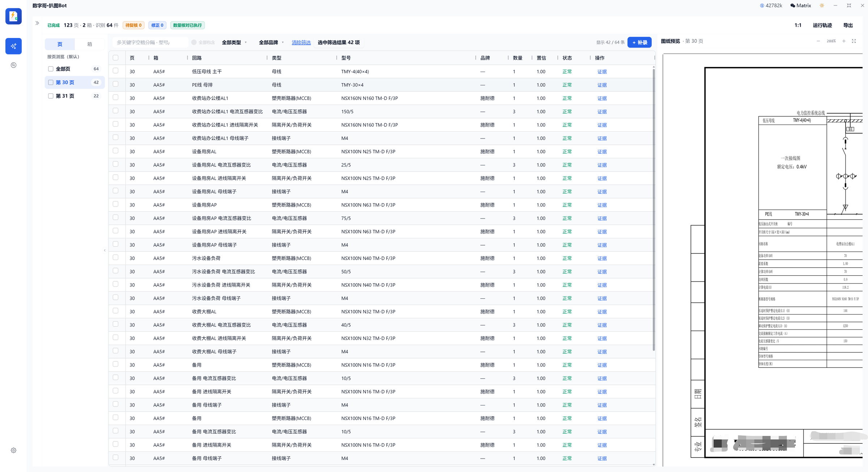Check the 第 31 页 checkbox
868x472 pixels.
pyautogui.click(x=51, y=96)
